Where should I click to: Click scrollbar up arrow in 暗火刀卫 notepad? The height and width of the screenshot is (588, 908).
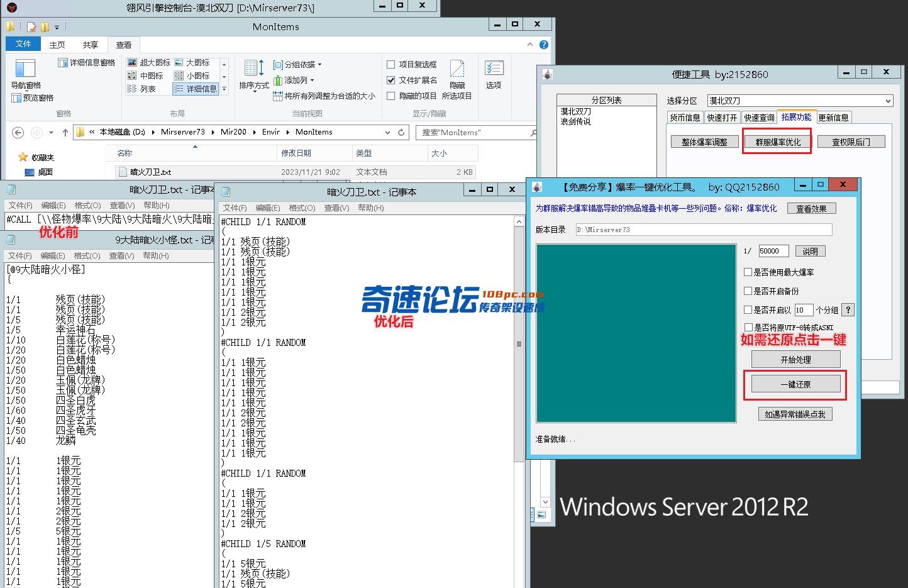click(519, 221)
